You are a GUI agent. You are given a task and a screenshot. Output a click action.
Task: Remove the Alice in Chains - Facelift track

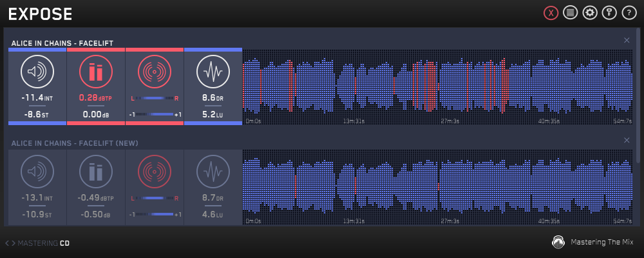[x=627, y=40]
